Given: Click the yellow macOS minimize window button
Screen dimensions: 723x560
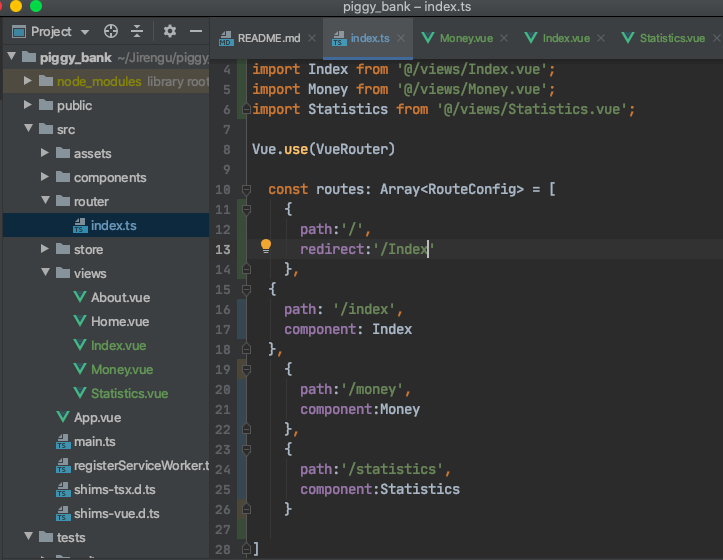Looking at the screenshot, I should 16,6.
